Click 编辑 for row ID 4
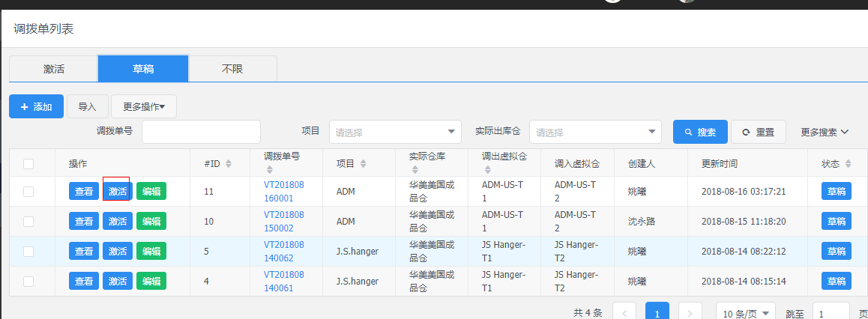 tap(151, 281)
